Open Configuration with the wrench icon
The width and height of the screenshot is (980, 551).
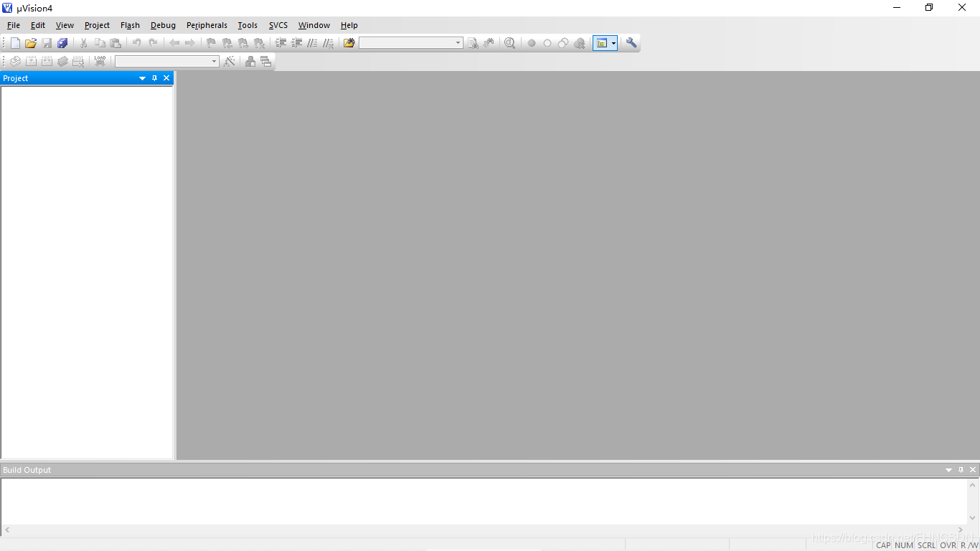coord(631,43)
